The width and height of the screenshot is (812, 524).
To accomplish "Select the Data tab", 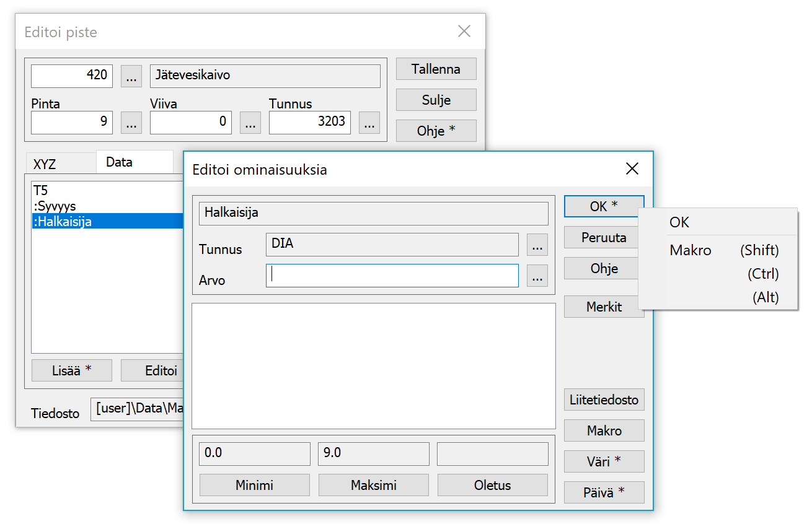I will pos(119,162).
